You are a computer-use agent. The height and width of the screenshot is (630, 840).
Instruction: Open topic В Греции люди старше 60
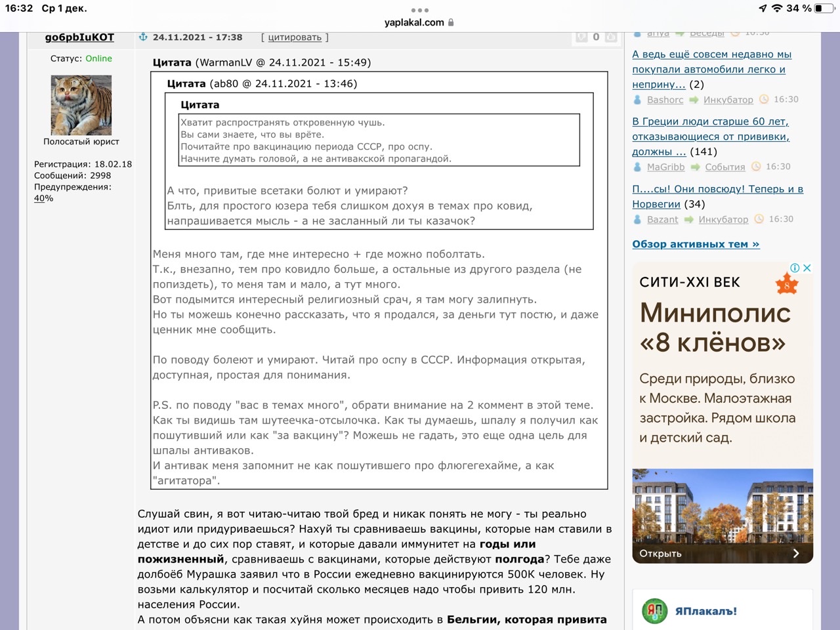[711, 136]
